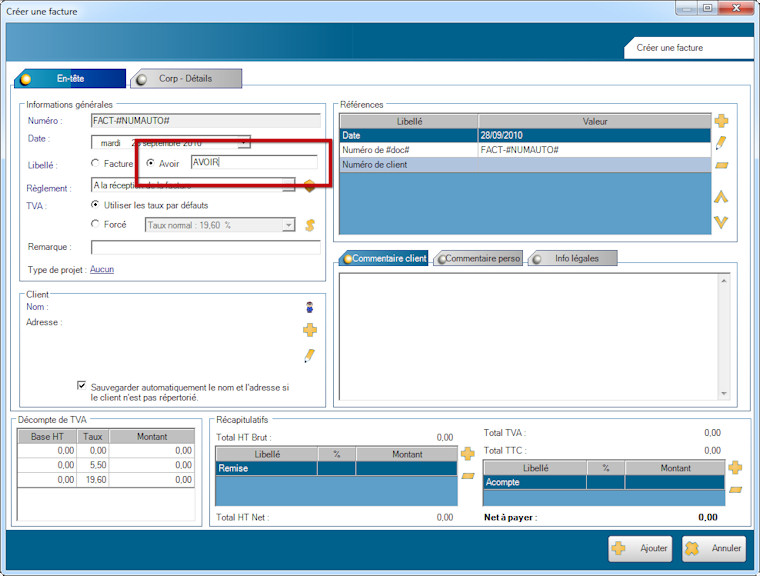
Task: Click the add reference plus icon
Action: [721, 121]
